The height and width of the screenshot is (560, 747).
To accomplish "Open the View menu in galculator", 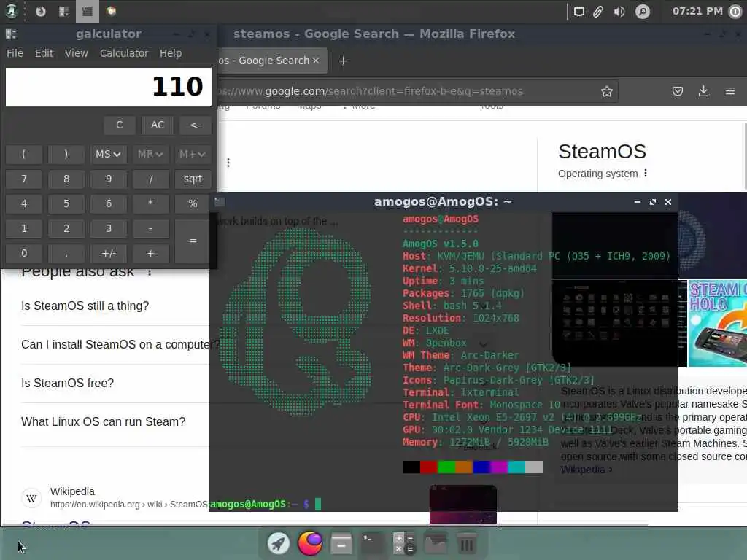I will [76, 53].
